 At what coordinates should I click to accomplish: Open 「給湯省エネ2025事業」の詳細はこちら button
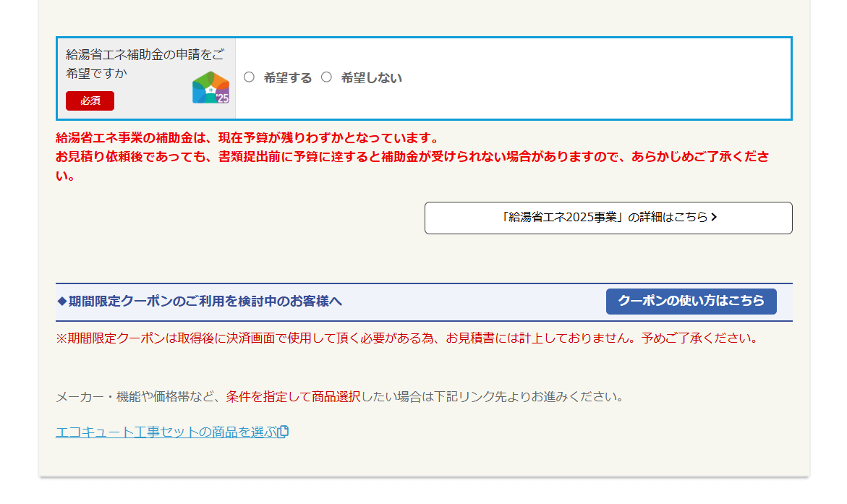coord(608,218)
